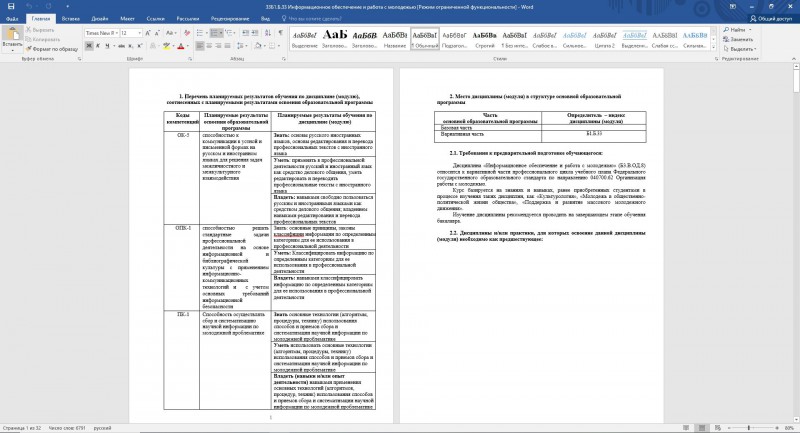Image resolution: width=800 pixels, height=433 pixels.
Task: Click the bulleted list icon
Action: click(201, 33)
